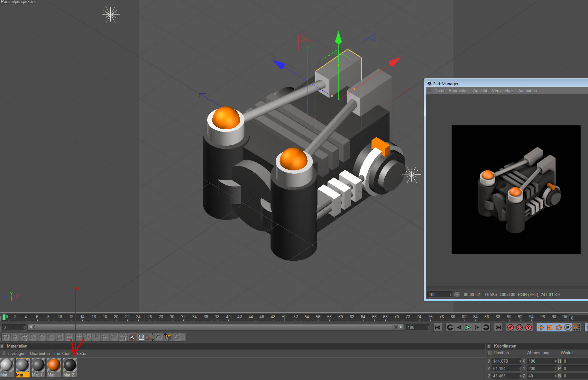Click the round button next to Bild-Manager zoom field

tap(457, 294)
